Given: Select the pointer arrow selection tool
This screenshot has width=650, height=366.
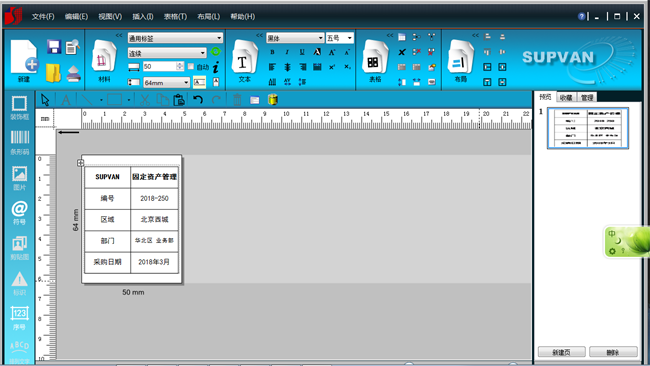Looking at the screenshot, I should click(x=45, y=100).
